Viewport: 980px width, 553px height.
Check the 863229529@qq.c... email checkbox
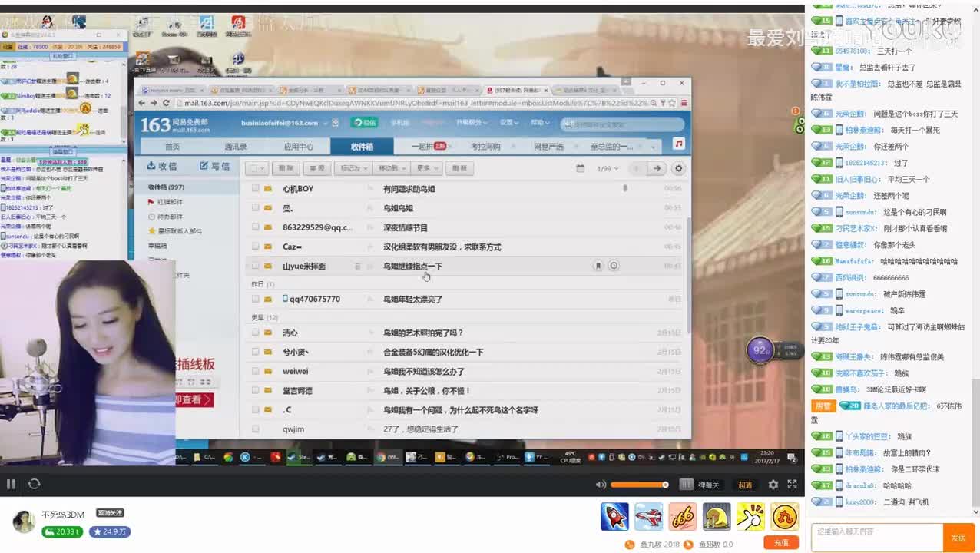(255, 227)
